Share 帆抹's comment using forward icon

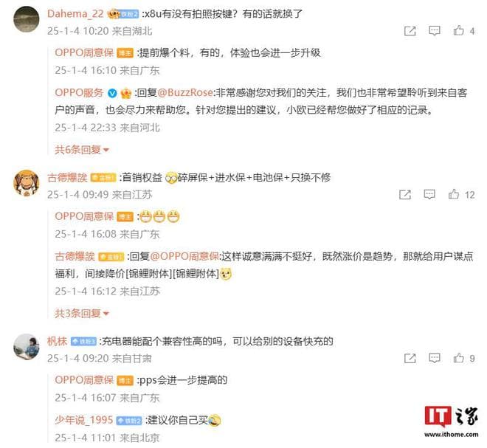(410, 358)
